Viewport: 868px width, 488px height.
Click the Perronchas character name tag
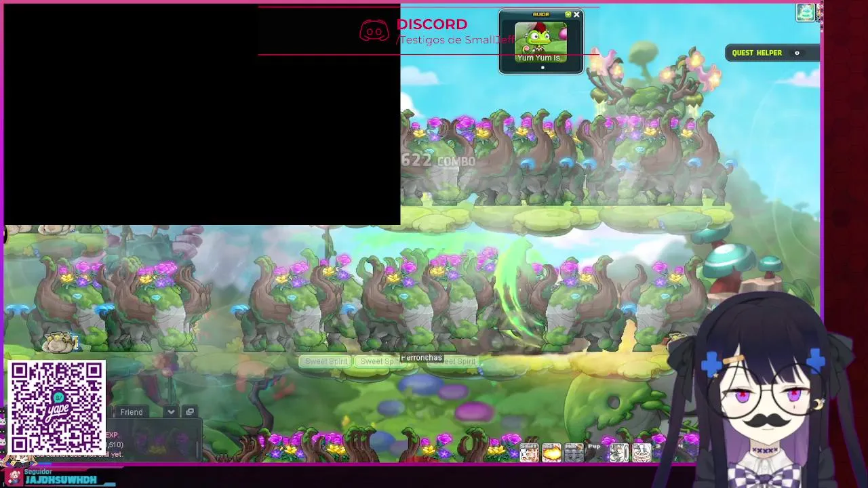(x=421, y=358)
